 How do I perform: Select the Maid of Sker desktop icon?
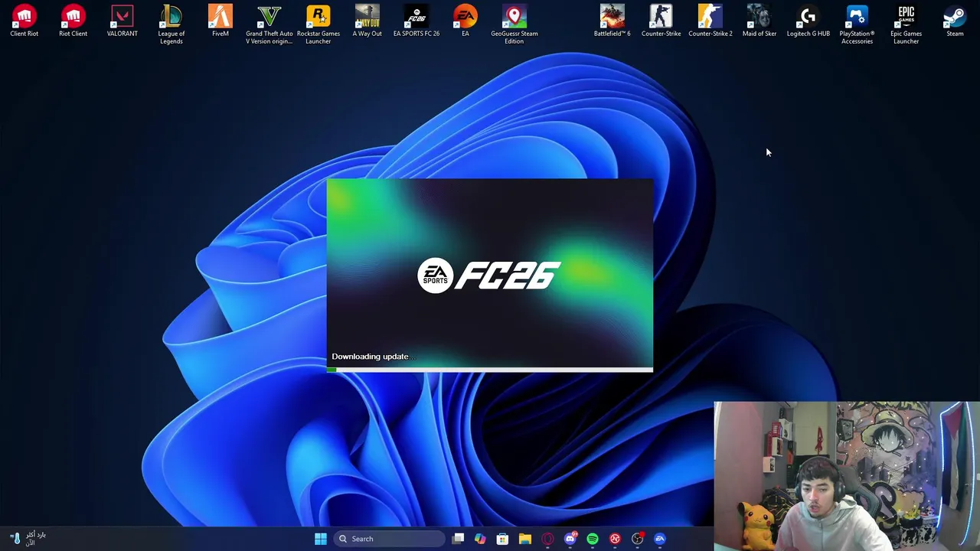tap(759, 21)
